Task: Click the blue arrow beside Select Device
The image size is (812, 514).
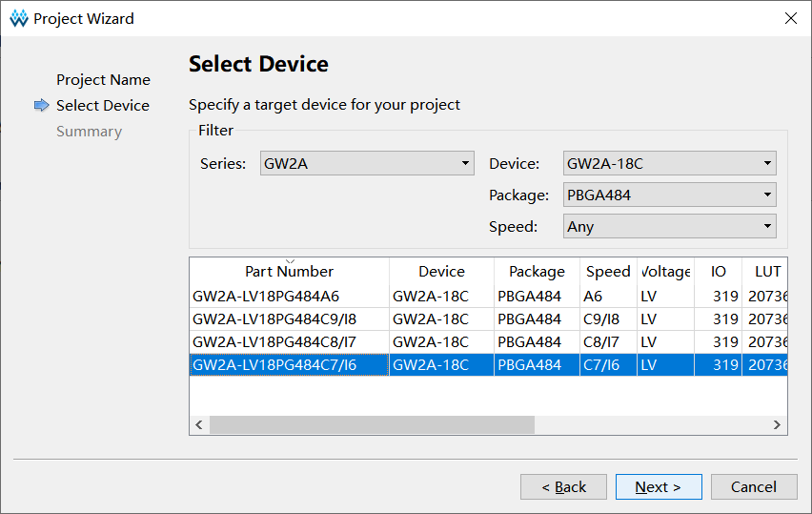Action: [41, 106]
